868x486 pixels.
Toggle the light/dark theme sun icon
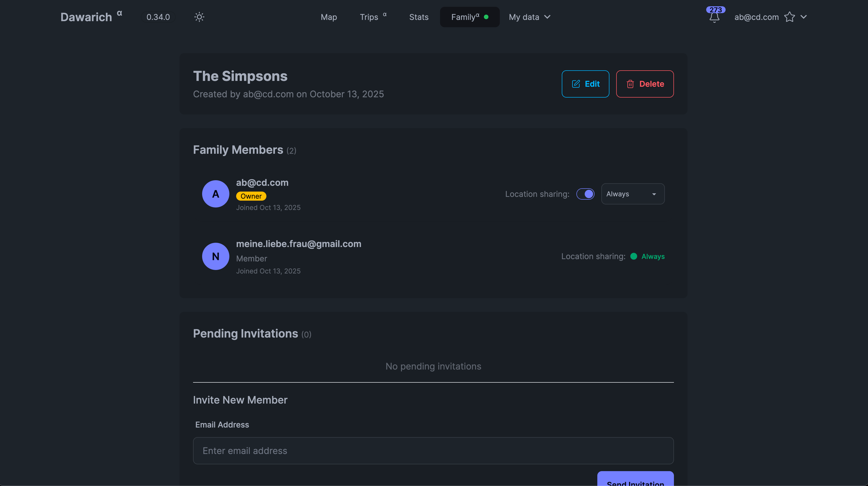coord(199,17)
